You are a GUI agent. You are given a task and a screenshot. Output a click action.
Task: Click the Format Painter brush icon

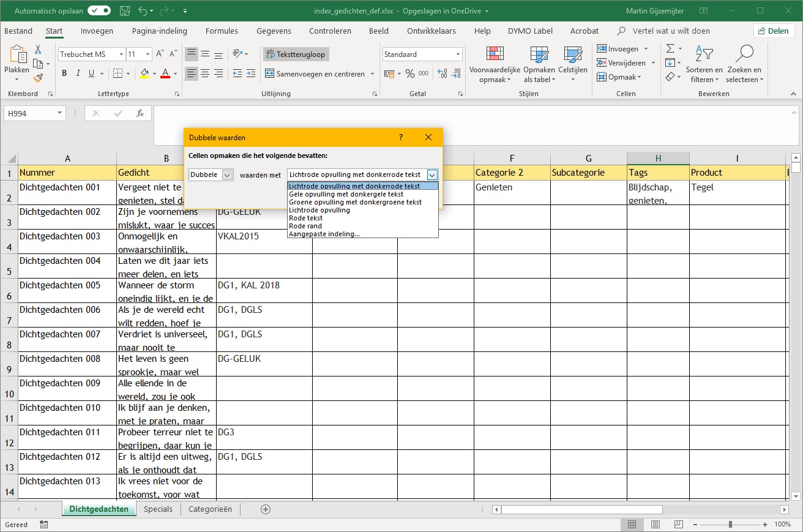click(x=38, y=78)
